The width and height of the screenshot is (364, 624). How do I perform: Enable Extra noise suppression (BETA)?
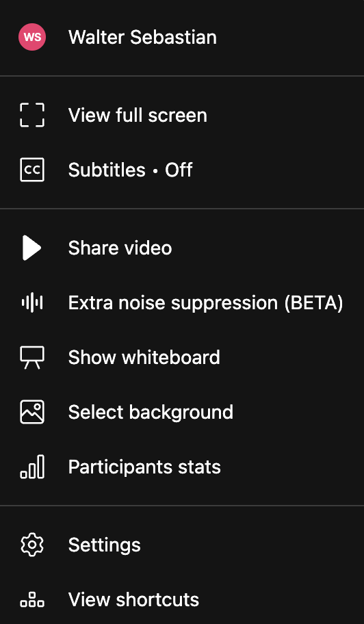tap(182, 303)
